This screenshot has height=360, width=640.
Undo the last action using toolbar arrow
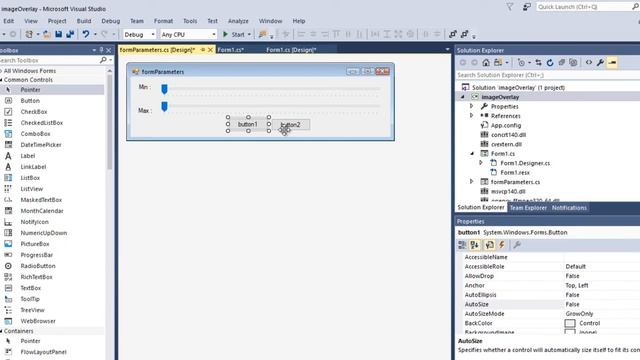(x=86, y=34)
